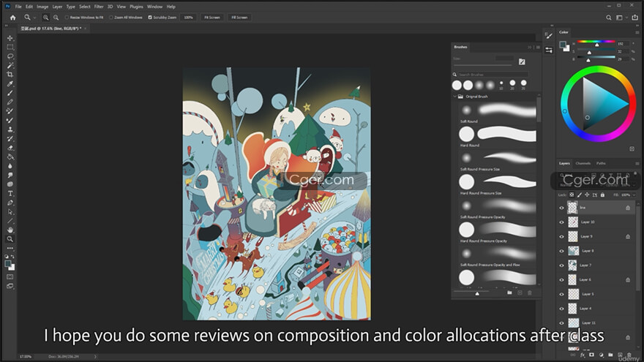
Task: Uncheck the Scrubby Zoom checkbox
Action: point(150,18)
